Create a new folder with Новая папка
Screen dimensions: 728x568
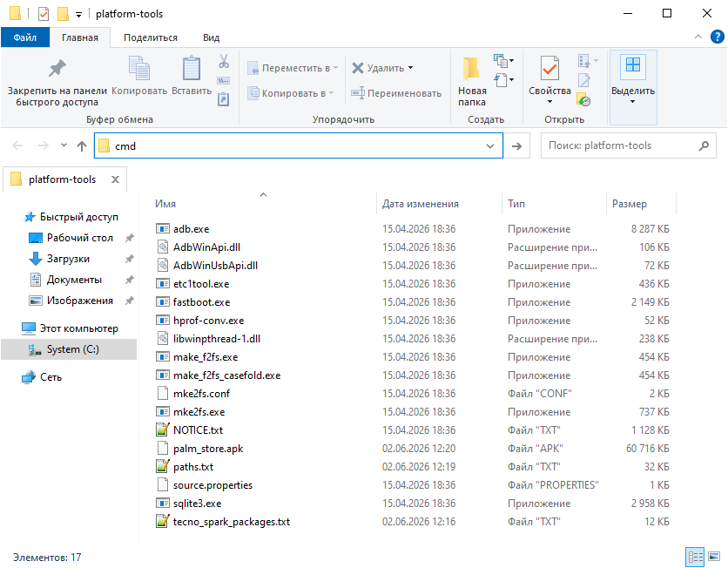click(472, 82)
